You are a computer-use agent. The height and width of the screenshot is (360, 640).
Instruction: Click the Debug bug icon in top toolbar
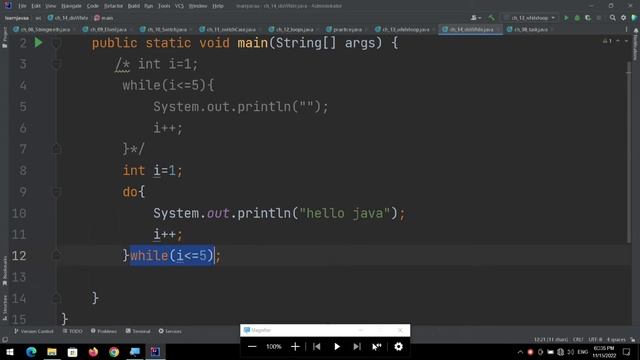pyautogui.click(x=577, y=18)
